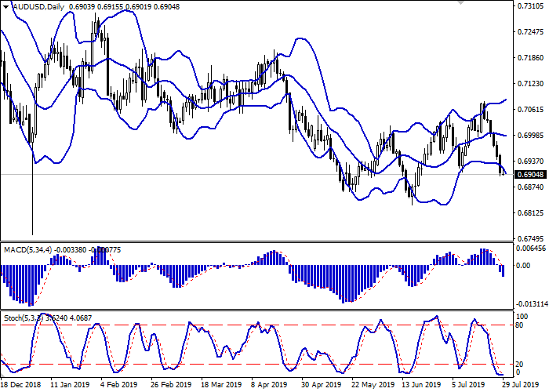Click the 11 Jan 2019 date label

70,385
